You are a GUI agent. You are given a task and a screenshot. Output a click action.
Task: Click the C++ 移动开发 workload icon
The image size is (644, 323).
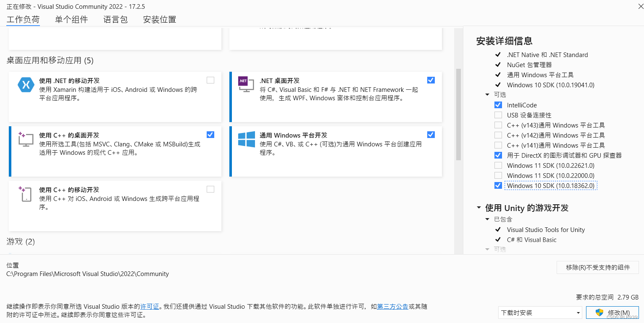[x=26, y=193]
